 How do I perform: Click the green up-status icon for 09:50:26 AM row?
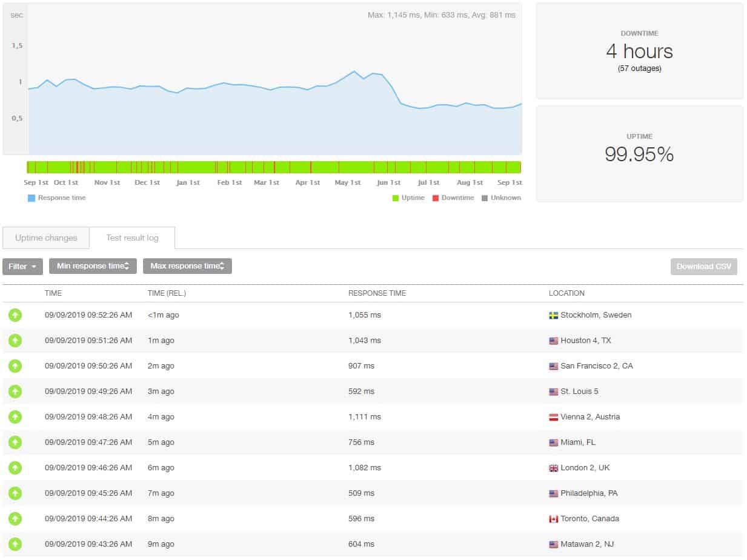tap(15, 366)
